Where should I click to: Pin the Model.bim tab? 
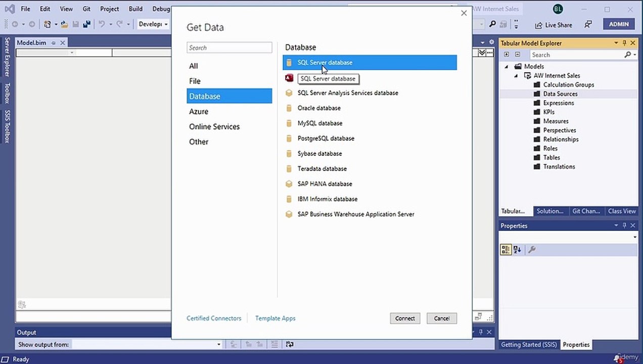(54, 43)
